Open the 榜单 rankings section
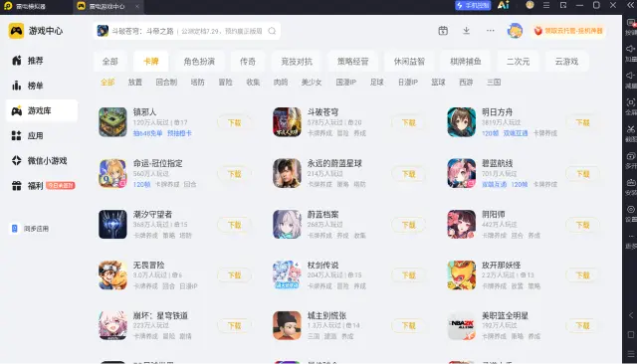Image resolution: width=637 pixels, height=364 pixels. tap(28, 87)
